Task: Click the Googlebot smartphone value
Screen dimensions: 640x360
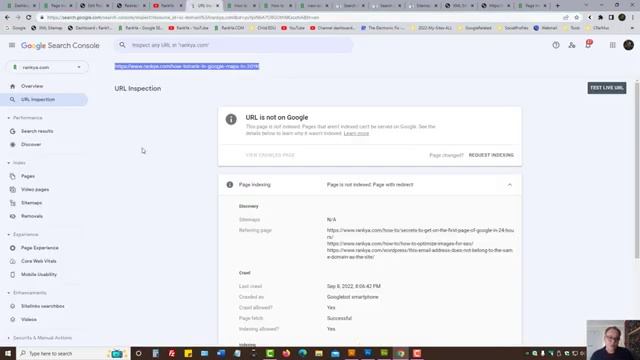Action: tap(353, 297)
